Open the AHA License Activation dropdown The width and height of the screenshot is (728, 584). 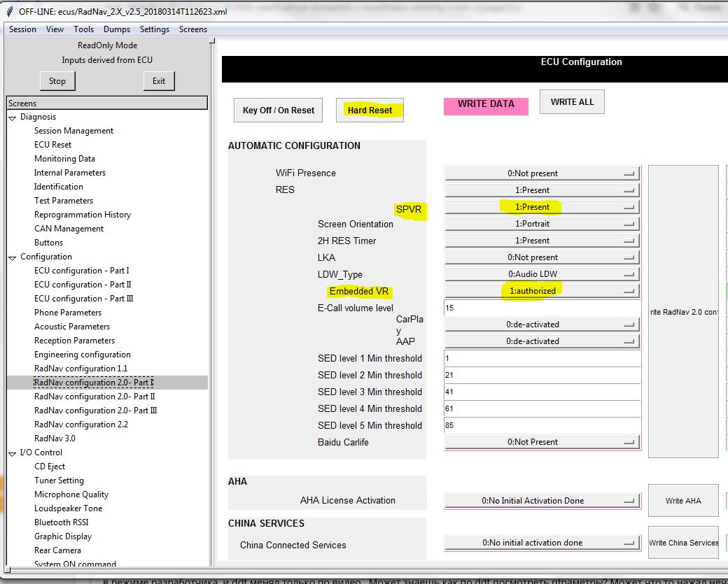click(542, 501)
